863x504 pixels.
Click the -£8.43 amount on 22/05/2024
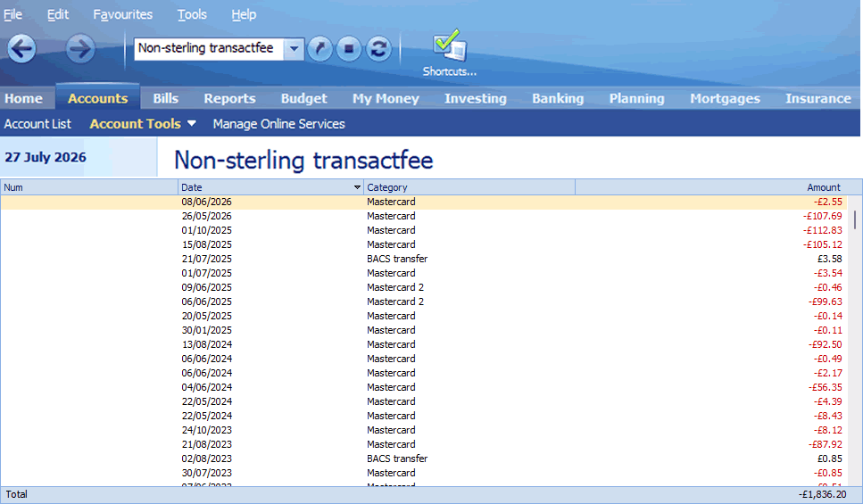pos(828,417)
